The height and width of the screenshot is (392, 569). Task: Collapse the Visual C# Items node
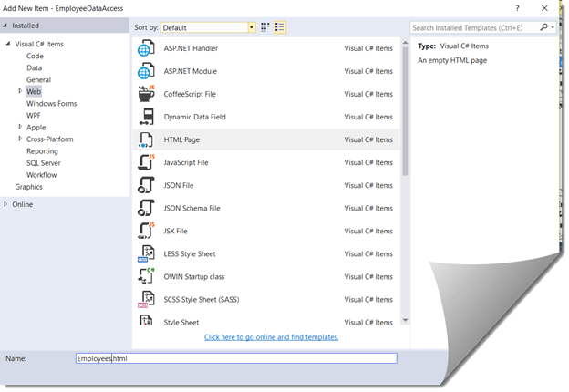click(8, 44)
